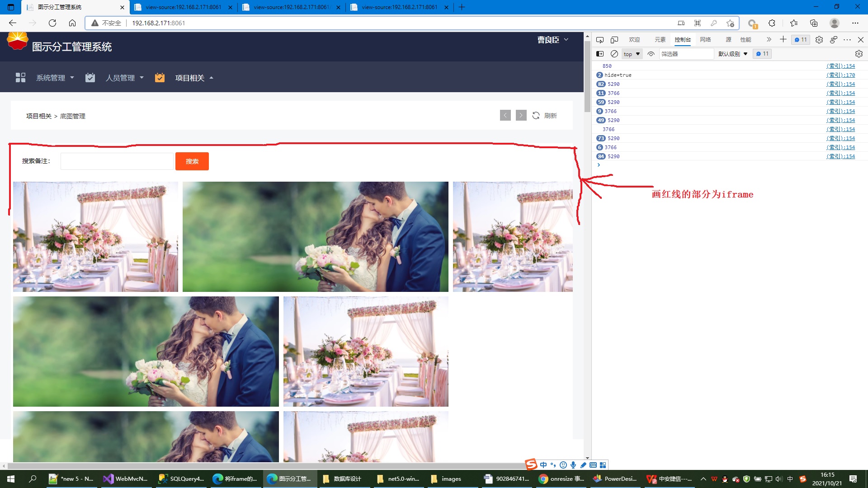Open the 默认级别 log level dropdown

732,54
